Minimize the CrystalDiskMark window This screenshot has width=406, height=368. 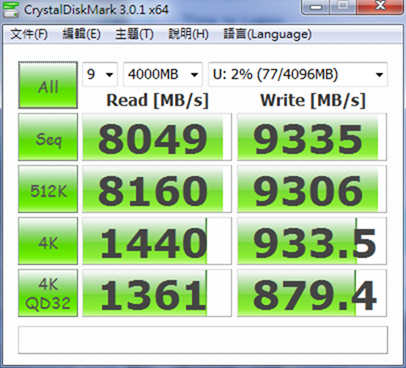316,7
